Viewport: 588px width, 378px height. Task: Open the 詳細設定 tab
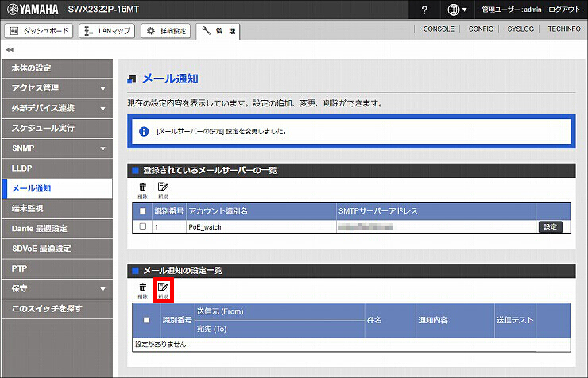pos(166,31)
